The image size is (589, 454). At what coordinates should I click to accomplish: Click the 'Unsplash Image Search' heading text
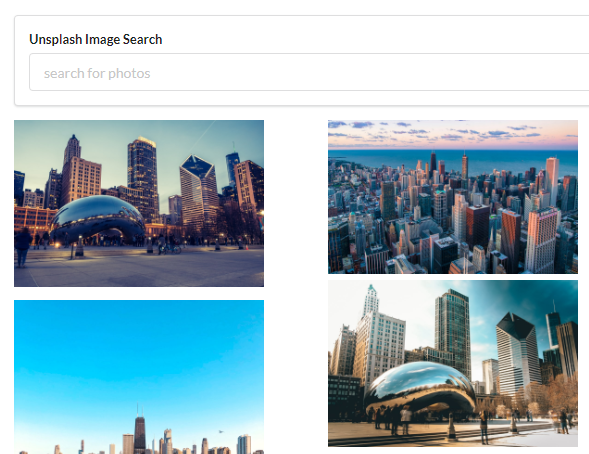(x=96, y=39)
